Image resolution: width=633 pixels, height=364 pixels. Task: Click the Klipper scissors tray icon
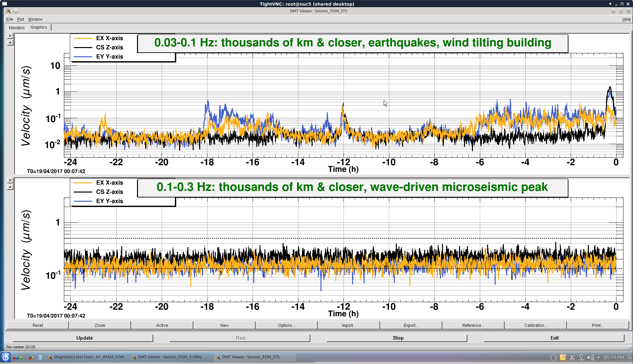[572, 357]
